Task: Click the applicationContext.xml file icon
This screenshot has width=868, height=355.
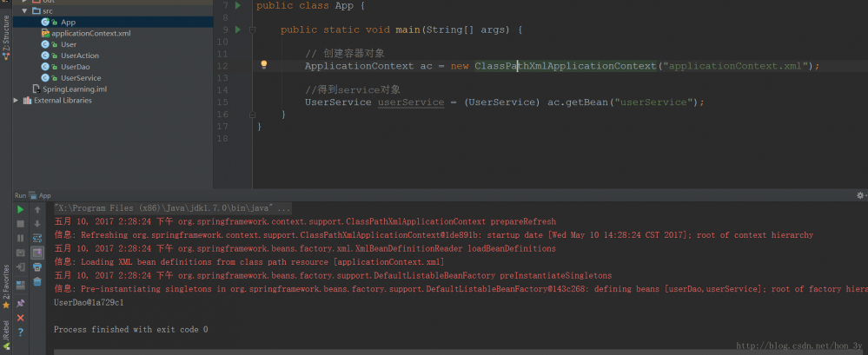Action: (x=45, y=33)
